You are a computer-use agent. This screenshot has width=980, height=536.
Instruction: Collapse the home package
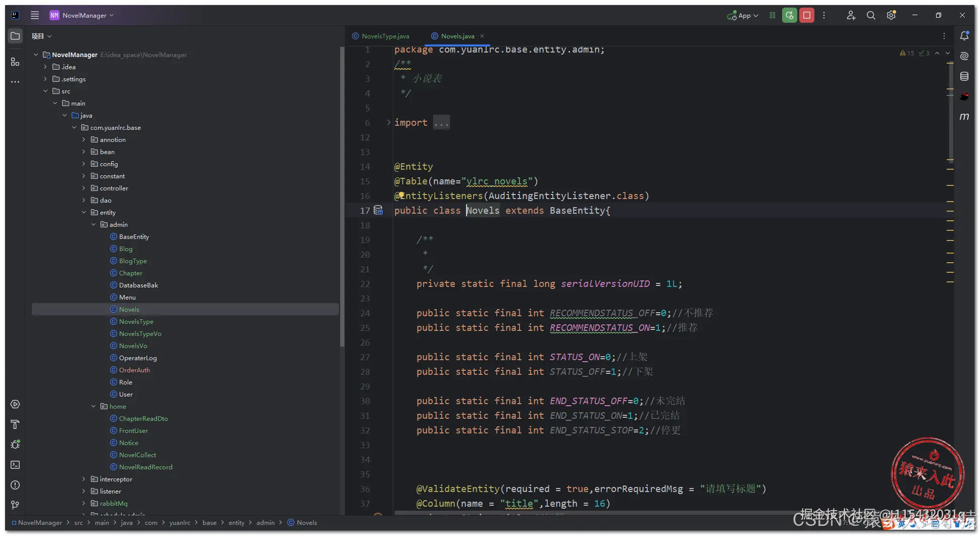[x=93, y=406]
